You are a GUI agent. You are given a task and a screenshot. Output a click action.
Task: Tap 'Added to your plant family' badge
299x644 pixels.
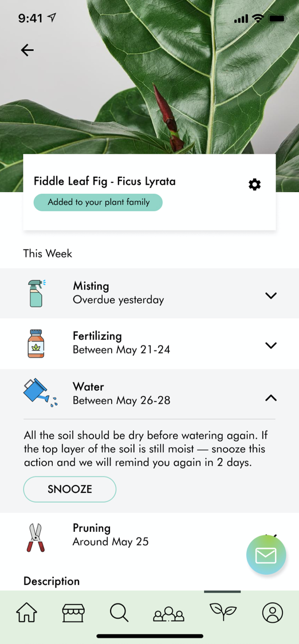click(x=98, y=202)
